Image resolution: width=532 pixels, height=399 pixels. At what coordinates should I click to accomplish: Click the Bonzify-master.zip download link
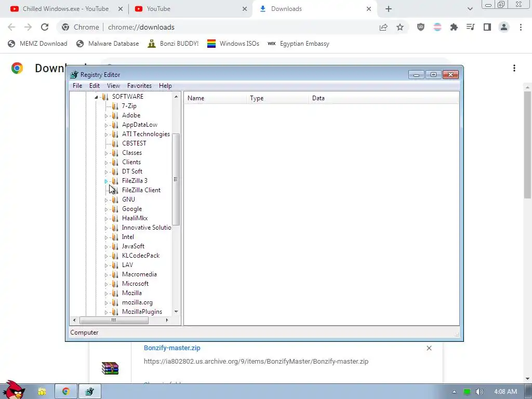172,348
